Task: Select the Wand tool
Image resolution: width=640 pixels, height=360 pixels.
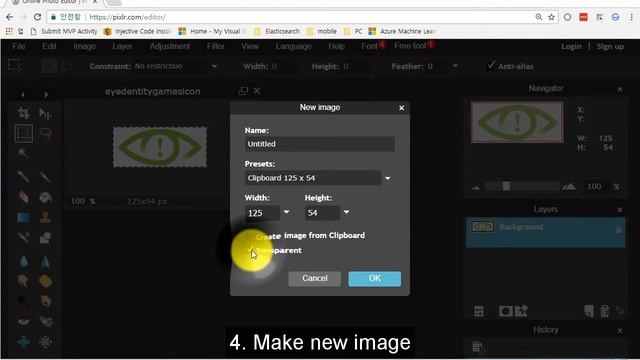Action: click(23, 153)
